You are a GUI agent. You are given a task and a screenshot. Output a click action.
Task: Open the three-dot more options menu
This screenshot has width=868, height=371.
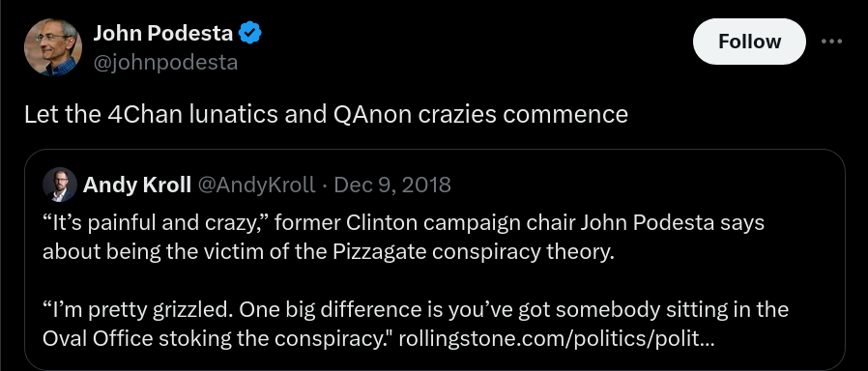[x=832, y=42]
